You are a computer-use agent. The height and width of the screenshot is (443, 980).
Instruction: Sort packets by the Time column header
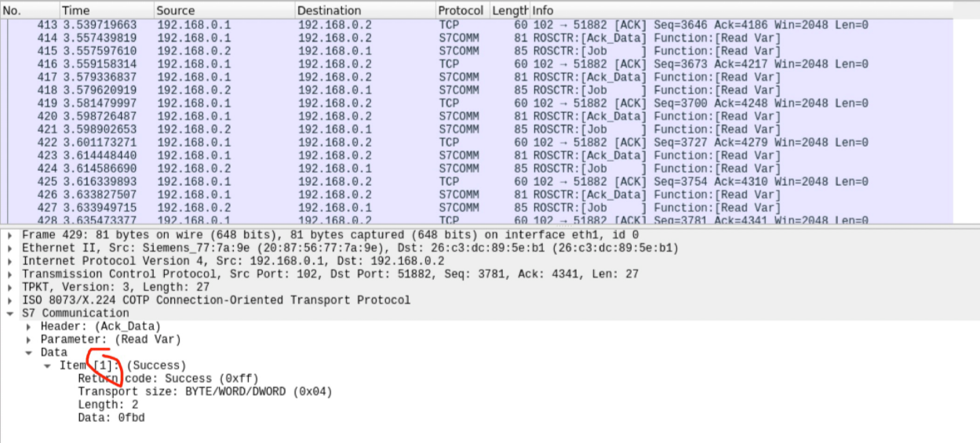point(75,11)
